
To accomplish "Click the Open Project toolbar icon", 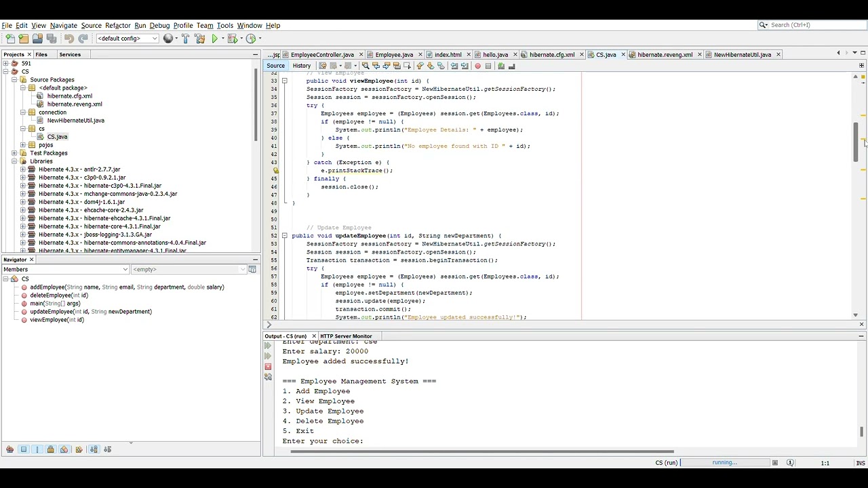I will pyautogui.click(x=37, y=39).
